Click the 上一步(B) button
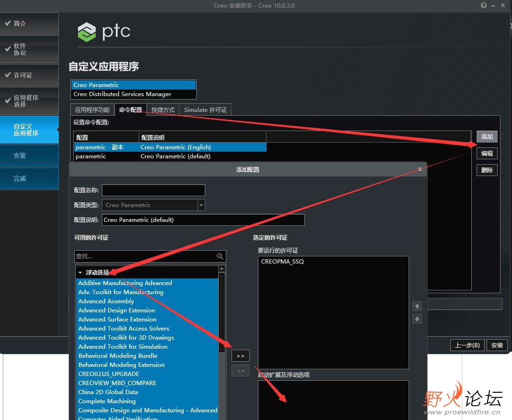512x420 pixels. click(467, 345)
